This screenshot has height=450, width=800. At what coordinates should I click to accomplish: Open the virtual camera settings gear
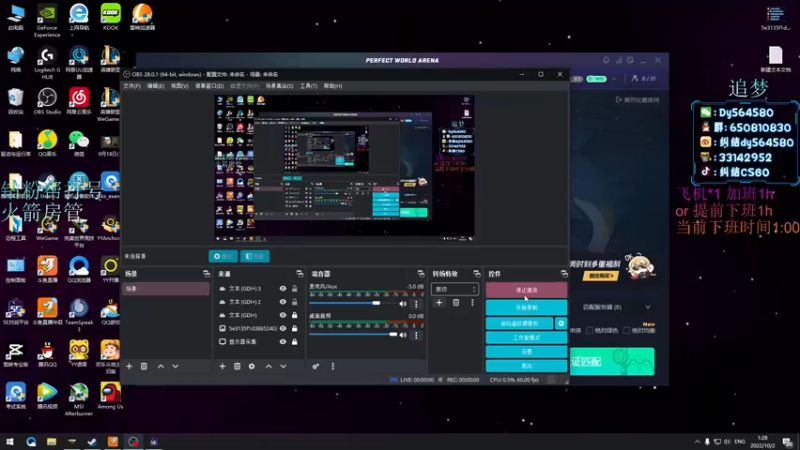click(561, 323)
